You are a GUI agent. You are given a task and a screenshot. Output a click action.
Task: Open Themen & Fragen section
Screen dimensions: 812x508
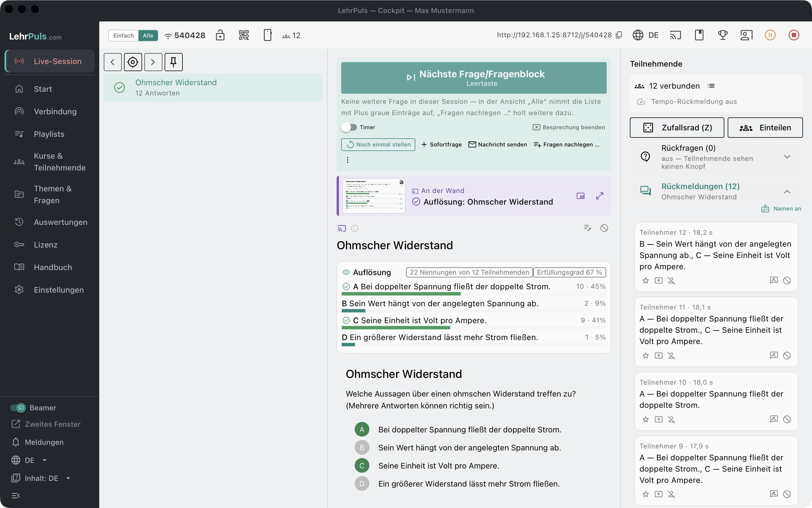click(50, 194)
